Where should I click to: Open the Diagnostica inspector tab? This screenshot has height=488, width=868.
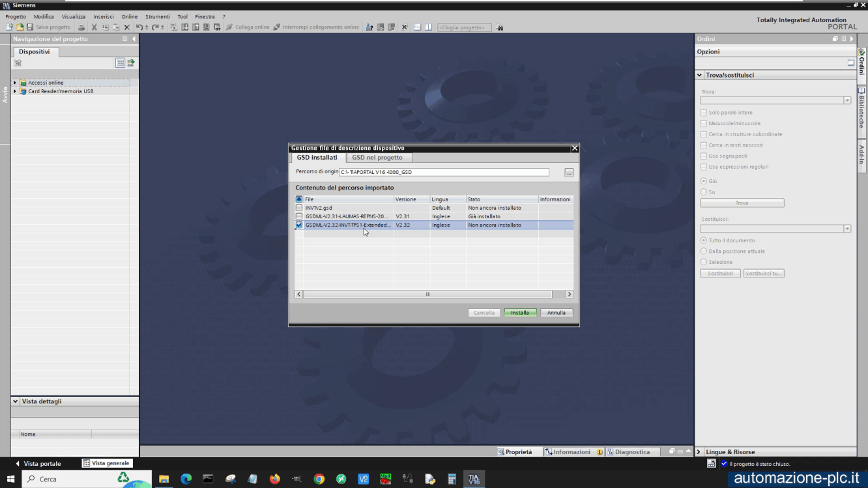(632, 452)
